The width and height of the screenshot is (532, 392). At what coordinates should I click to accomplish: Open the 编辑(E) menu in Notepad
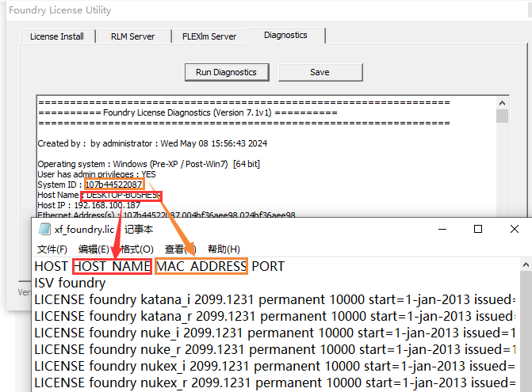[94, 249]
